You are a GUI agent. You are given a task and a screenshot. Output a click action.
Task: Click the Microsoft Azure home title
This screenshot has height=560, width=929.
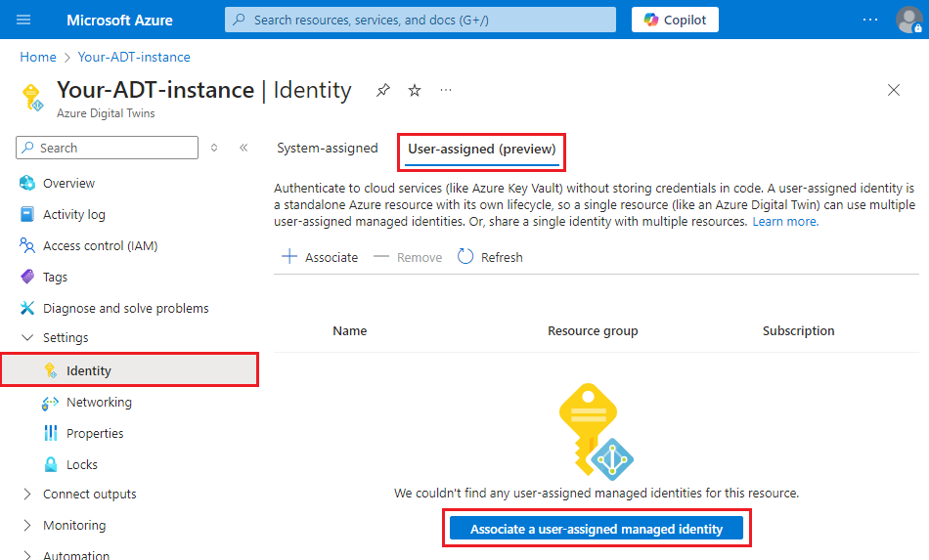[x=119, y=21]
